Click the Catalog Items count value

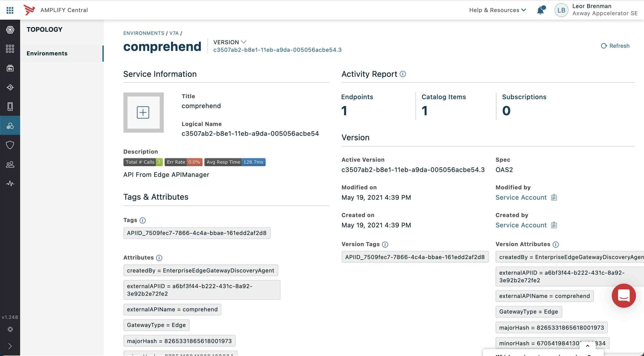tap(425, 111)
